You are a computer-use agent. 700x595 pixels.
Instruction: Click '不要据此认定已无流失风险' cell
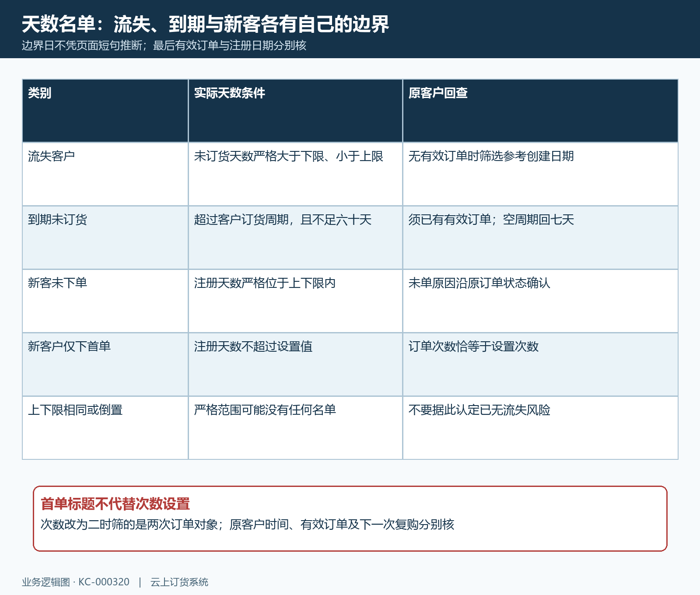(x=540, y=428)
